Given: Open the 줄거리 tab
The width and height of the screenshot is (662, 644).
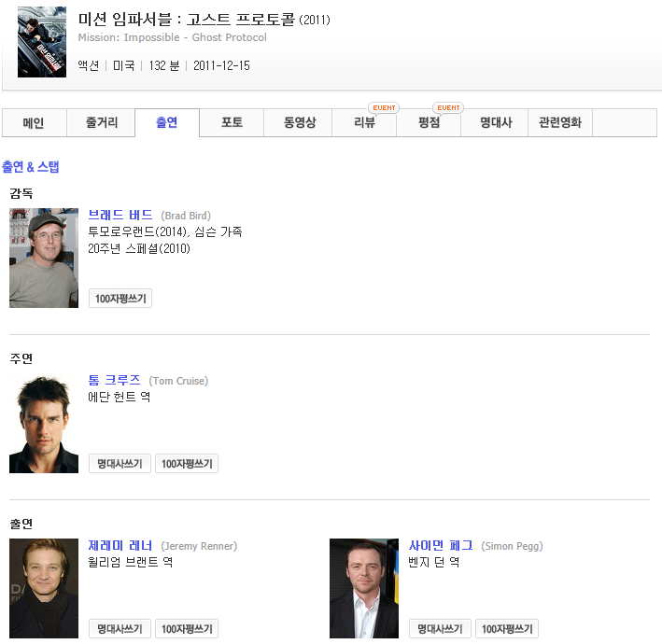Looking at the screenshot, I should [101, 123].
